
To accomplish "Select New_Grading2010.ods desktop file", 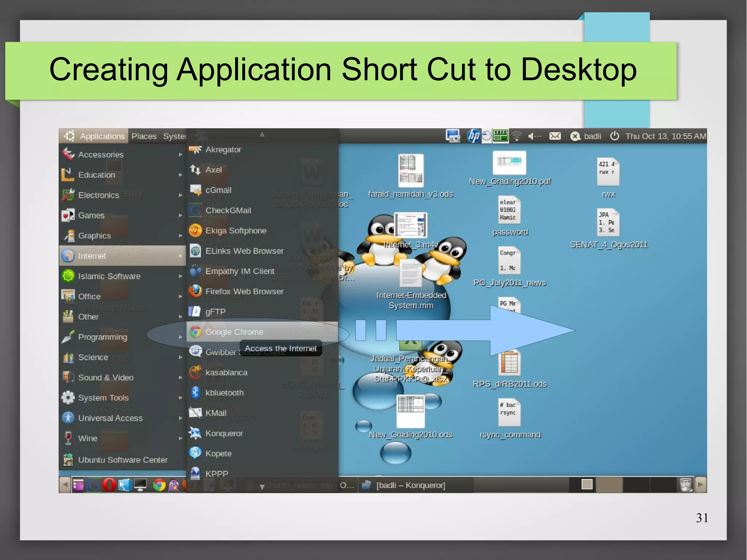I will click(x=410, y=417).
